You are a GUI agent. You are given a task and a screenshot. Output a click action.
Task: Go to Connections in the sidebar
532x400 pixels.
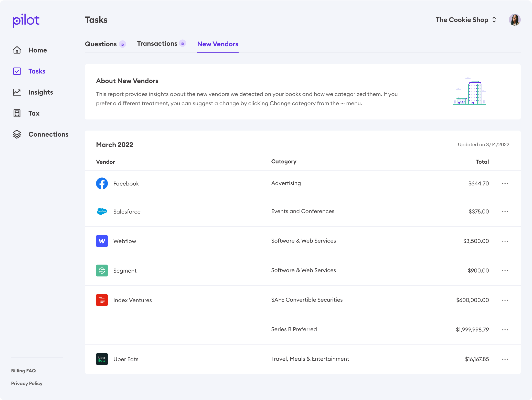(48, 134)
